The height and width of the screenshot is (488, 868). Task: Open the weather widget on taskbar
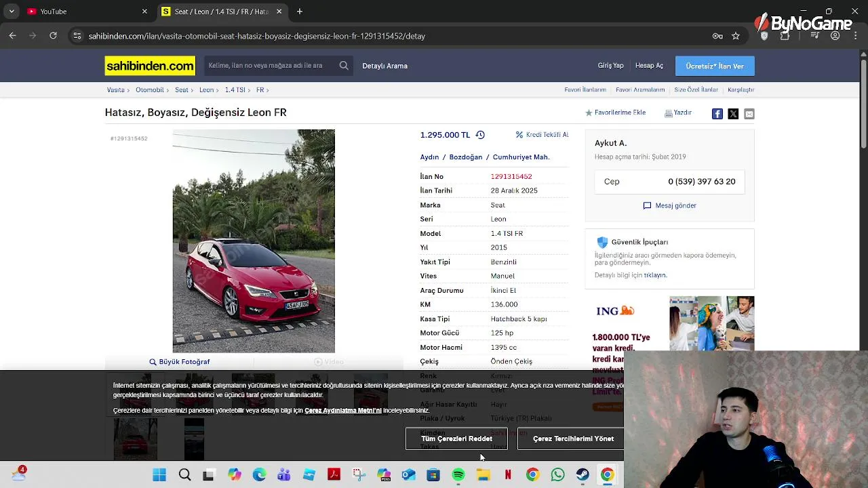click(x=18, y=474)
